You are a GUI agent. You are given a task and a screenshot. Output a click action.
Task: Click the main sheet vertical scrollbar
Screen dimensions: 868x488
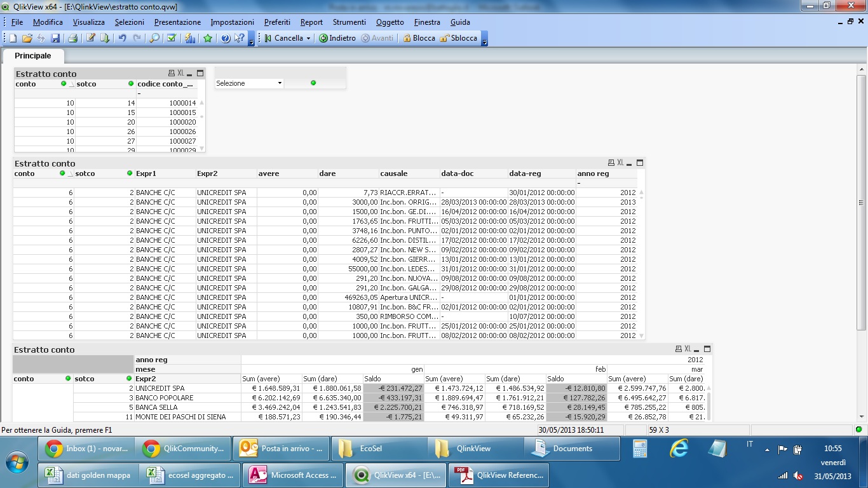(862, 203)
